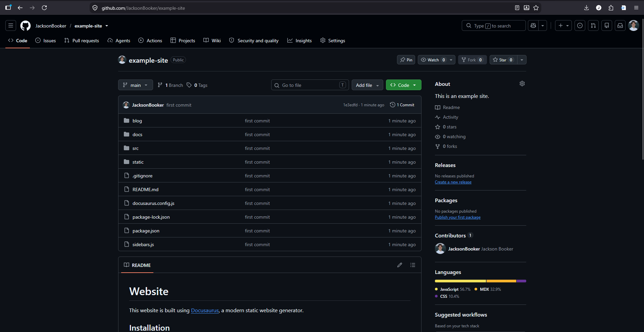
Task: Edit the README with pencil icon
Action: click(400, 265)
